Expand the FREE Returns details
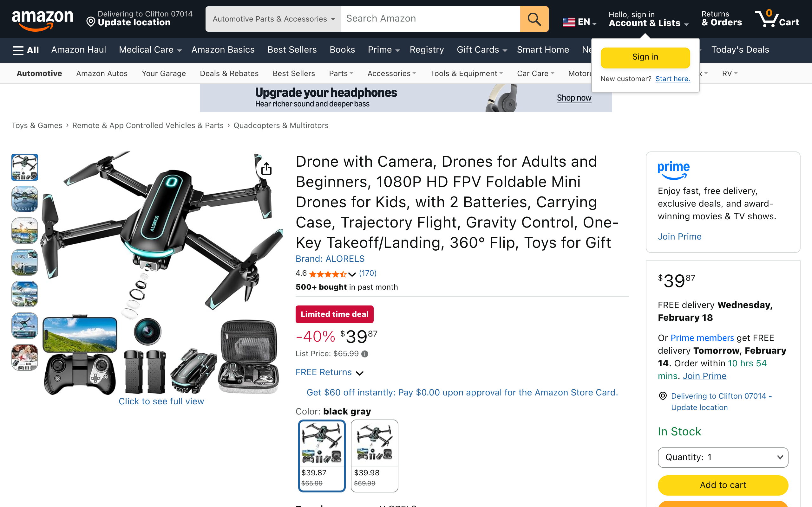 [330, 372]
